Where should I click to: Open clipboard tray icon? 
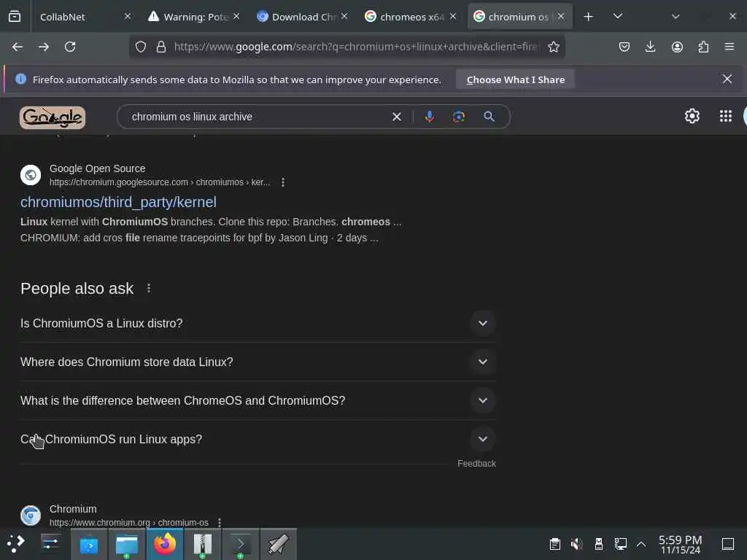[554, 544]
